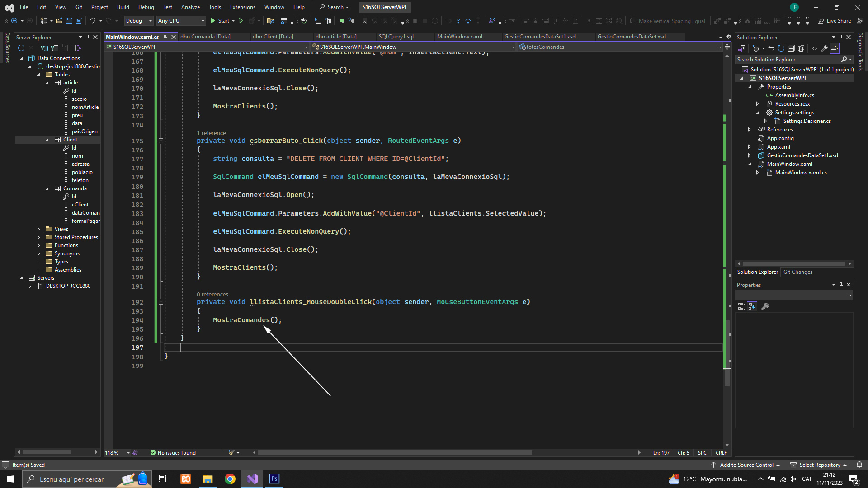Switch to the dbo.Client [Data] tab

[x=273, y=37]
